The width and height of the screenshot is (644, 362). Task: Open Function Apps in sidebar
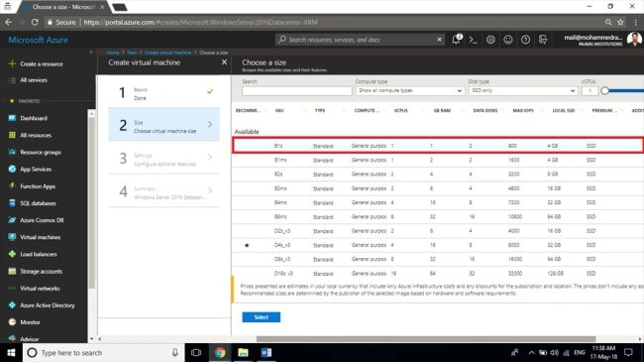click(x=38, y=186)
